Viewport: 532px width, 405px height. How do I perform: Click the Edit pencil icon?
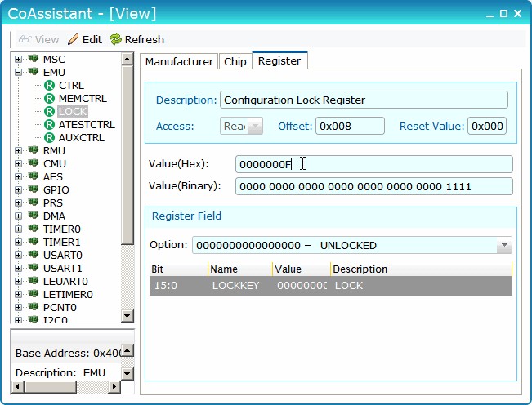coord(74,39)
